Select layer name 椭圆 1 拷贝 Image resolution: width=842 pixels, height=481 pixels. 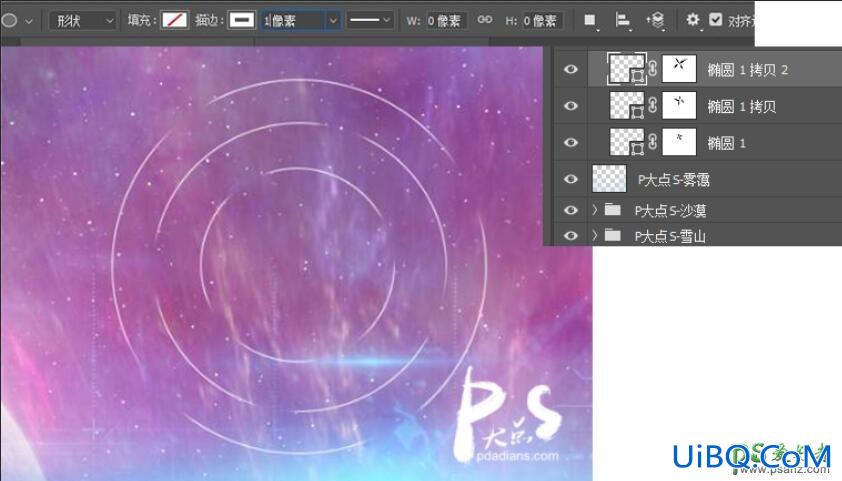(x=742, y=106)
